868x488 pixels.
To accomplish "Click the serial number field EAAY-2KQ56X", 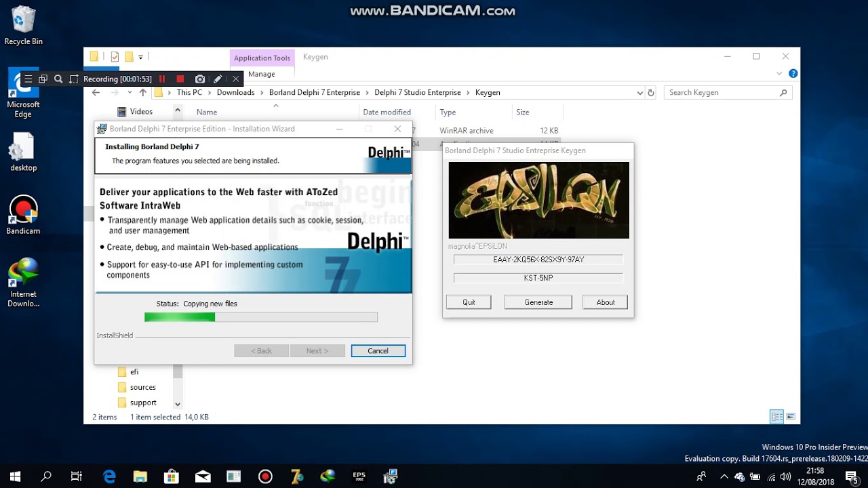I will (x=538, y=260).
